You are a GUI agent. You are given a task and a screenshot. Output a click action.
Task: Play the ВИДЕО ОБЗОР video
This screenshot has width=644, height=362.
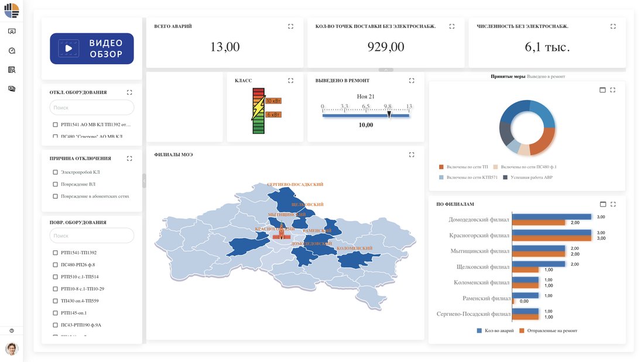coord(92,49)
